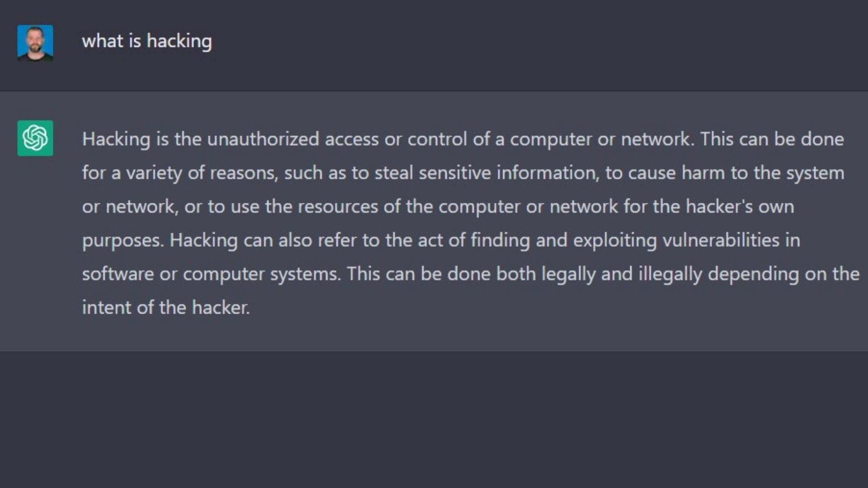Click the word "software" starting the fifth line

pyautogui.click(x=118, y=274)
